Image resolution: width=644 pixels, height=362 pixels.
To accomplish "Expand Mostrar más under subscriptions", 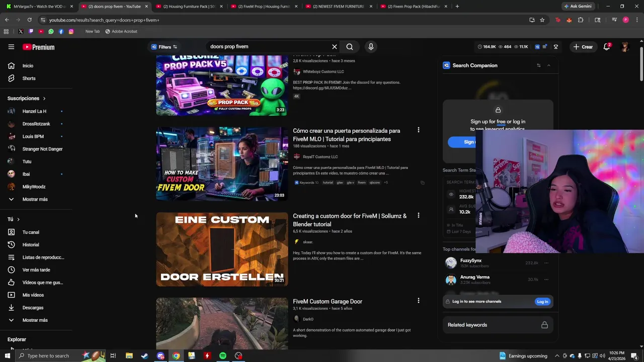I will pyautogui.click(x=36, y=199).
